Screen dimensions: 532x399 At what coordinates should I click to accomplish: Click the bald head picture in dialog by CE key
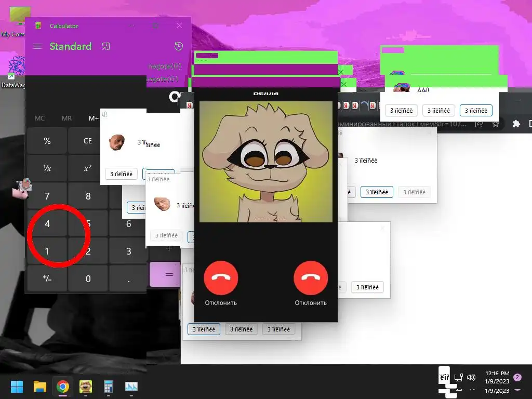[117, 142]
